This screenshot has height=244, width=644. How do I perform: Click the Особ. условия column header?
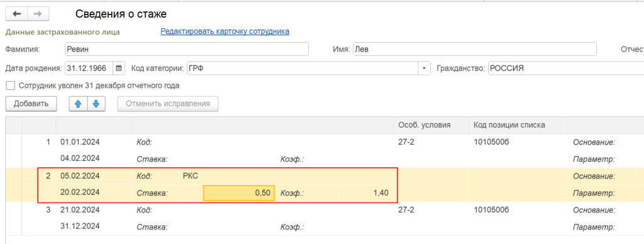click(425, 125)
